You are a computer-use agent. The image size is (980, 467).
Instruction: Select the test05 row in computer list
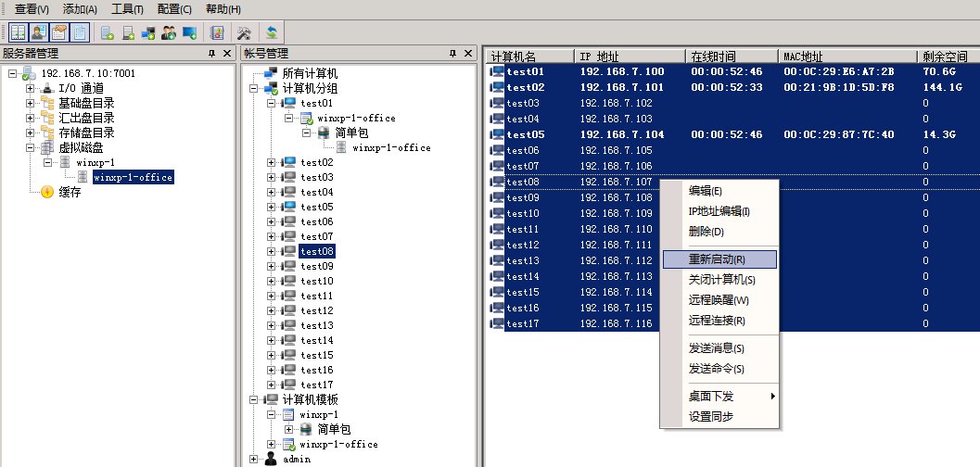click(x=733, y=135)
